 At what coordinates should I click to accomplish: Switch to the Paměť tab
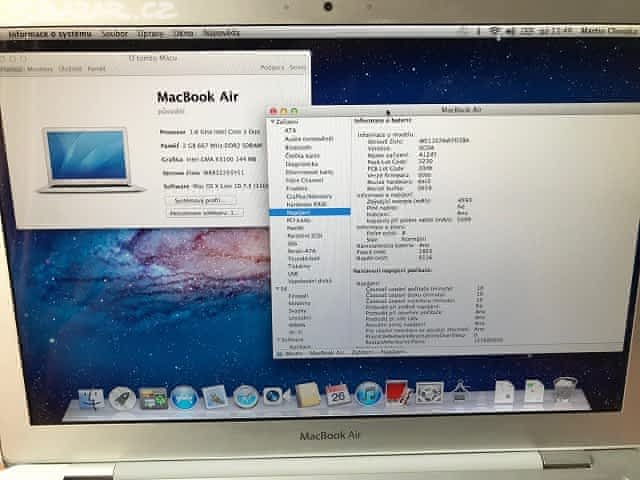pyautogui.click(x=97, y=69)
